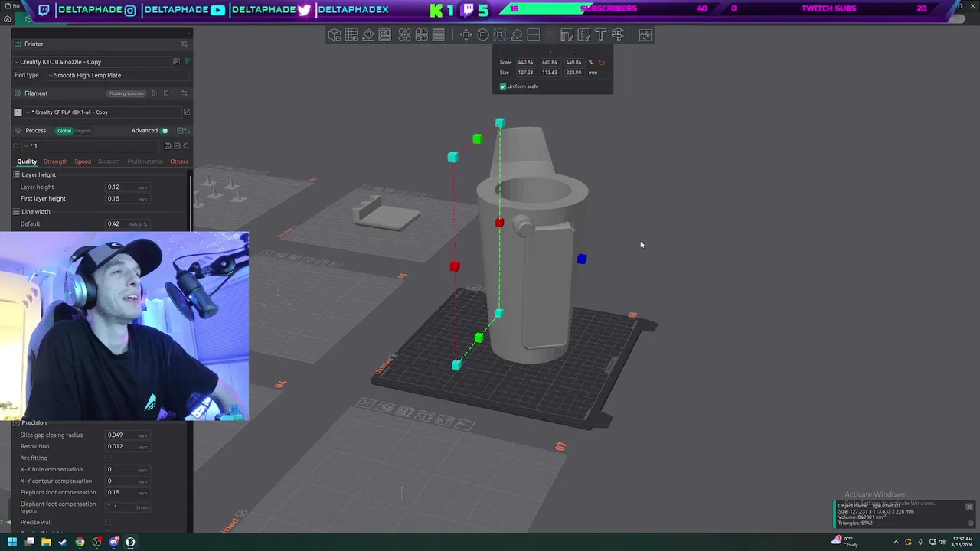The image size is (980, 551).
Task: Click the Flushing volumes button
Action: 126,93
